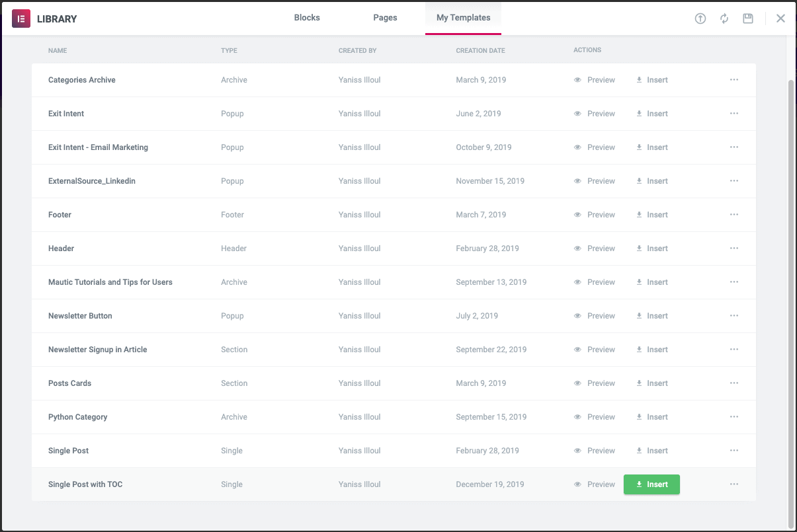Insert Exit Intent - Email Marketing template
Screen dimensions: 797x532
coord(652,147)
